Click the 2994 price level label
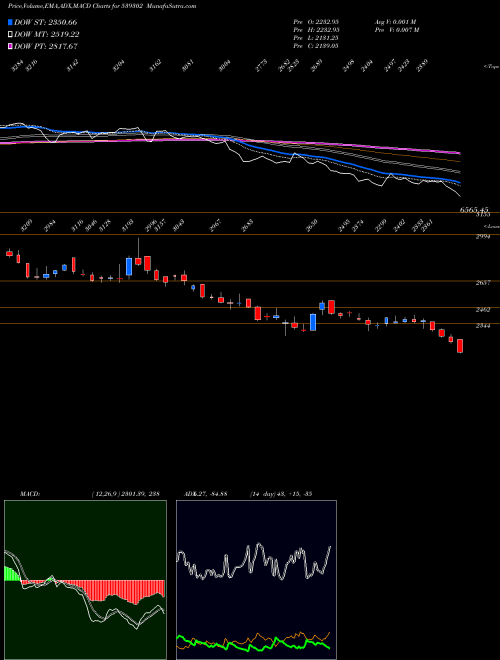Viewport: 500px width, 660px height. [483, 237]
